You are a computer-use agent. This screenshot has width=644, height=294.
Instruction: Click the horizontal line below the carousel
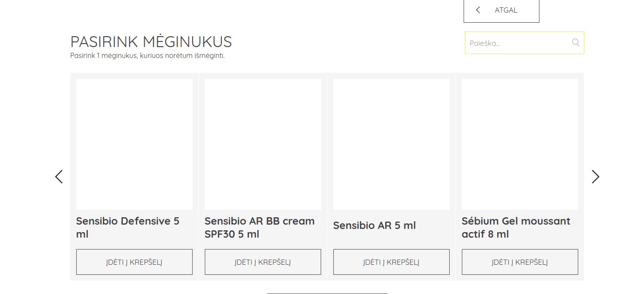point(327,294)
